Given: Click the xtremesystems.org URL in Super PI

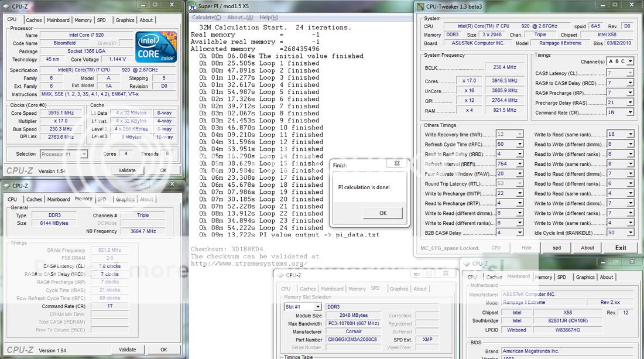Looking at the screenshot, I should tap(249, 264).
